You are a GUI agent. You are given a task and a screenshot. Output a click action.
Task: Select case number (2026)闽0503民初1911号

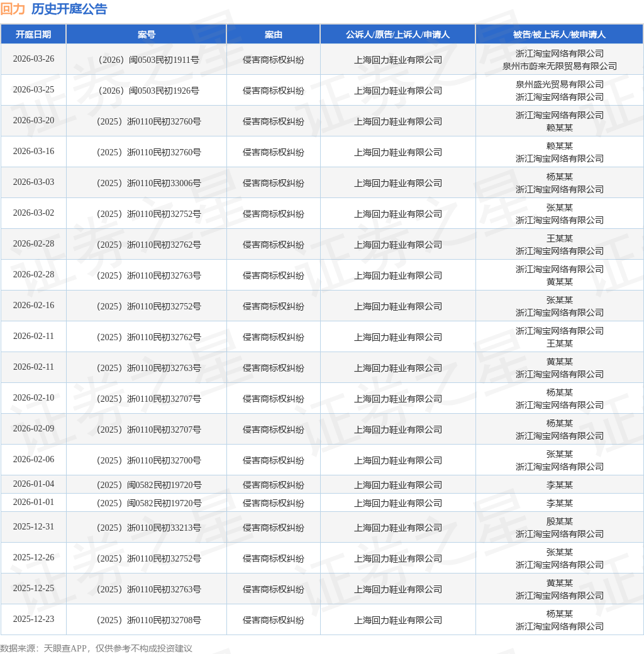click(x=148, y=60)
